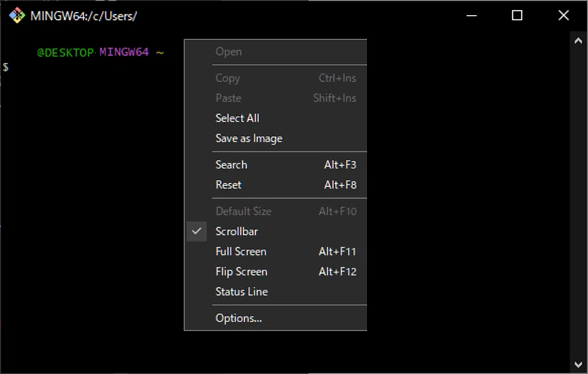
Task: Click the disabled Paste entry
Action: click(276, 98)
